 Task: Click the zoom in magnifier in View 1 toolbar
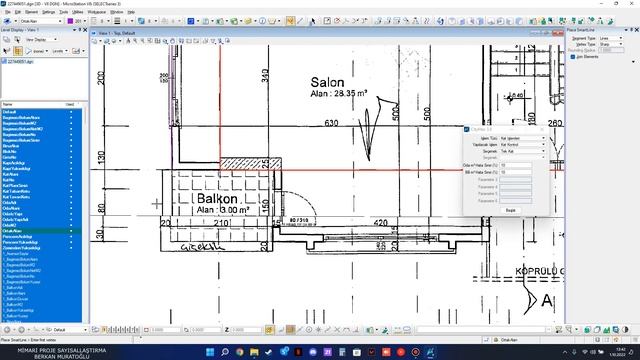pyautogui.click(x=135, y=41)
